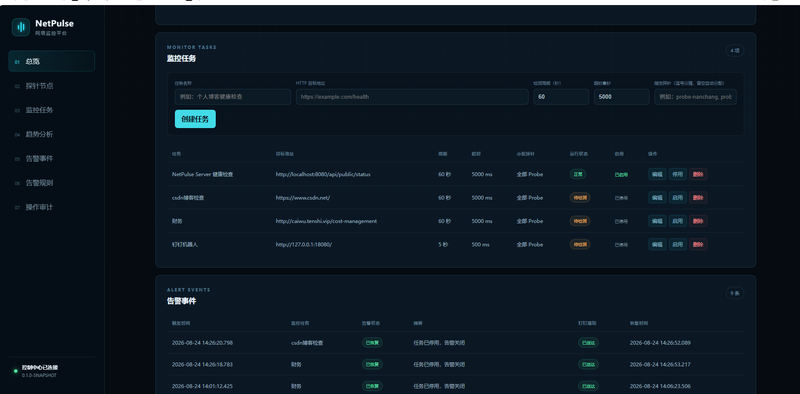Screen dimensions: 800x394
Task: Edit the 钉钉机器人 task
Action: click(657, 244)
